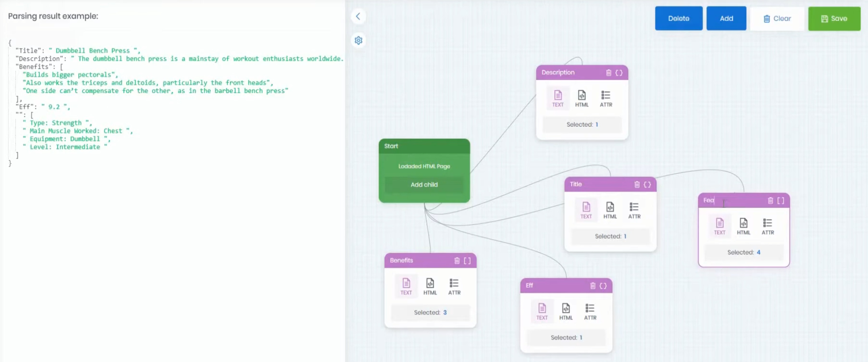Toggle array brackets on Benefits node
Screen dimensions: 868x362
[467, 260]
